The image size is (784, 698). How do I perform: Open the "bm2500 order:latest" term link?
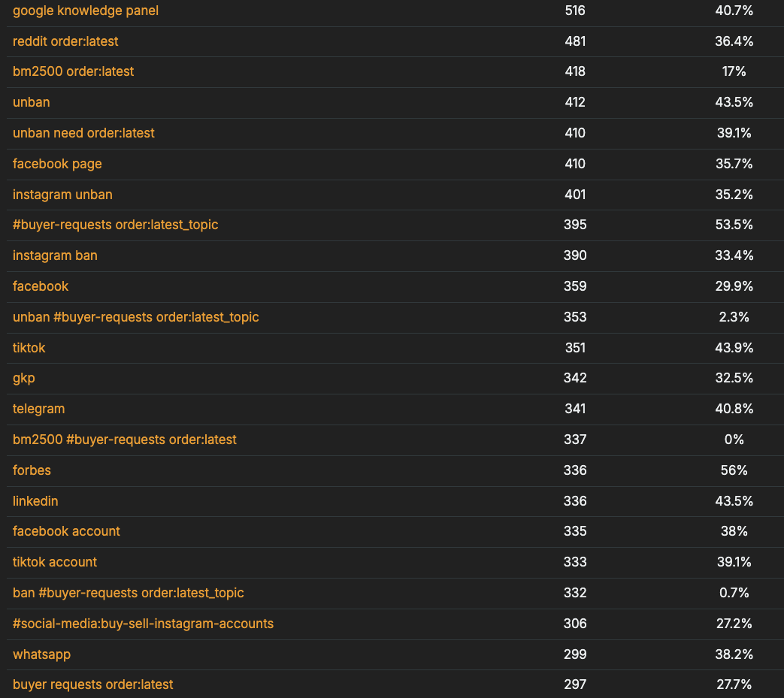pos(73,71)
